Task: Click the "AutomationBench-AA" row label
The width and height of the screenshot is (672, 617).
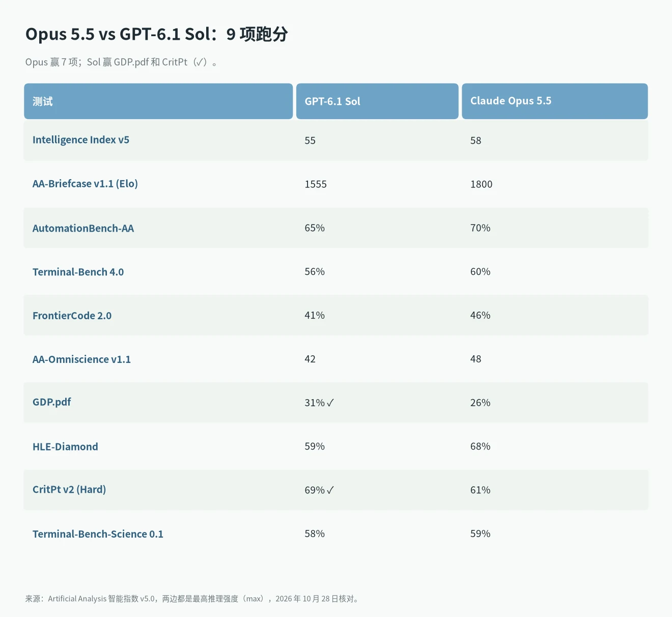Action: pyautogui.click(x=83, y=228)
